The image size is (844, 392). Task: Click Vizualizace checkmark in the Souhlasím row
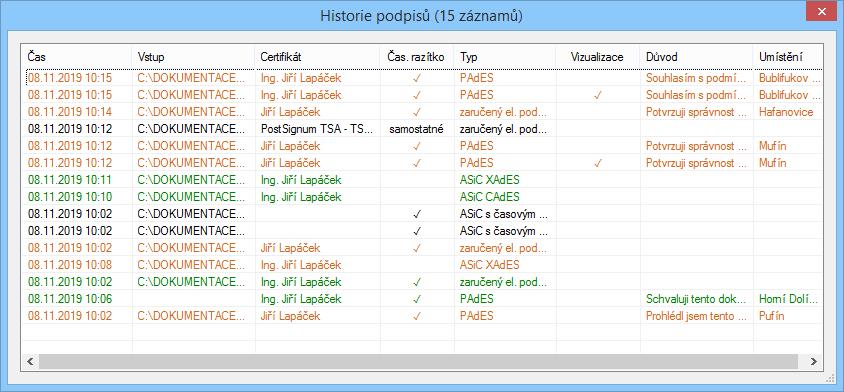[x=597, y=95]
